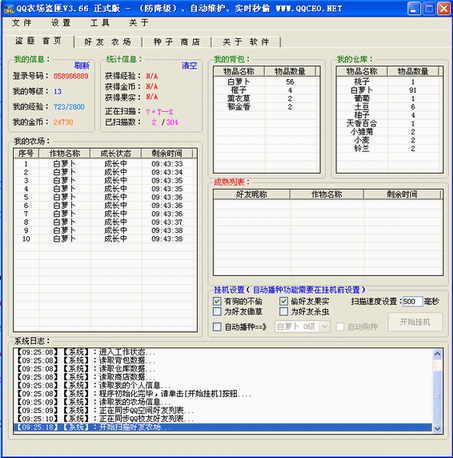Click the gold value 24730

(63, 122)
